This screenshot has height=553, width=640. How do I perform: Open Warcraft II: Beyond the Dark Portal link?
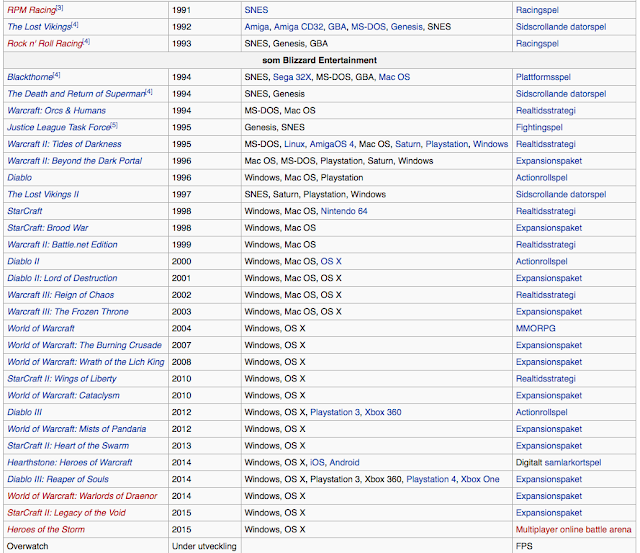(74, 160)
